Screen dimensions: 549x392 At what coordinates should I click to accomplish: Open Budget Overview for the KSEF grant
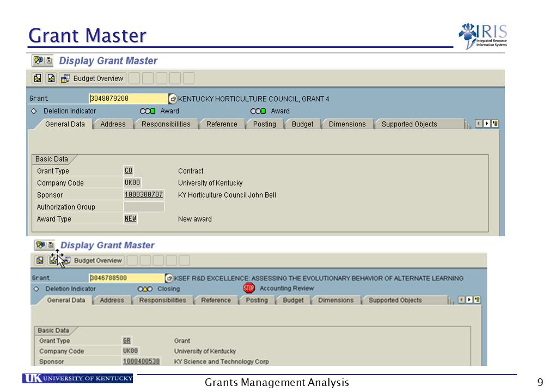[94, 260]
